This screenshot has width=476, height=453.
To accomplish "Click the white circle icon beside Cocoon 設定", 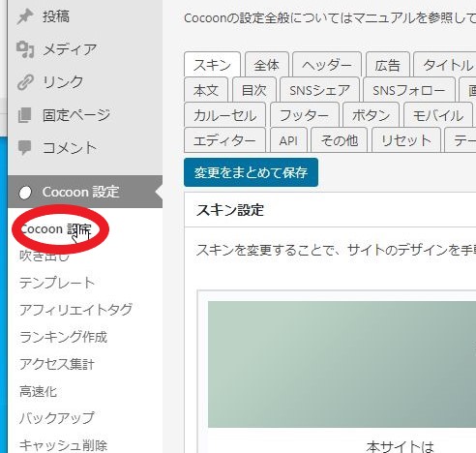I will coord(25,193).
